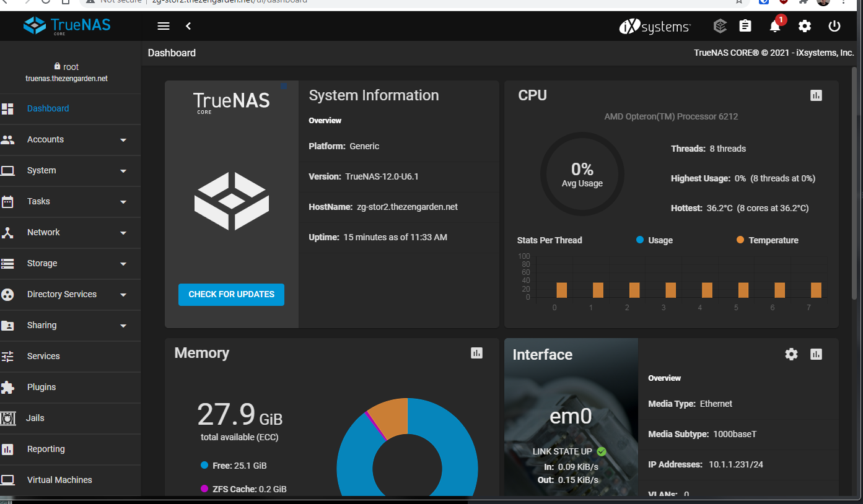Toggle the hamburger side menu

164,26
